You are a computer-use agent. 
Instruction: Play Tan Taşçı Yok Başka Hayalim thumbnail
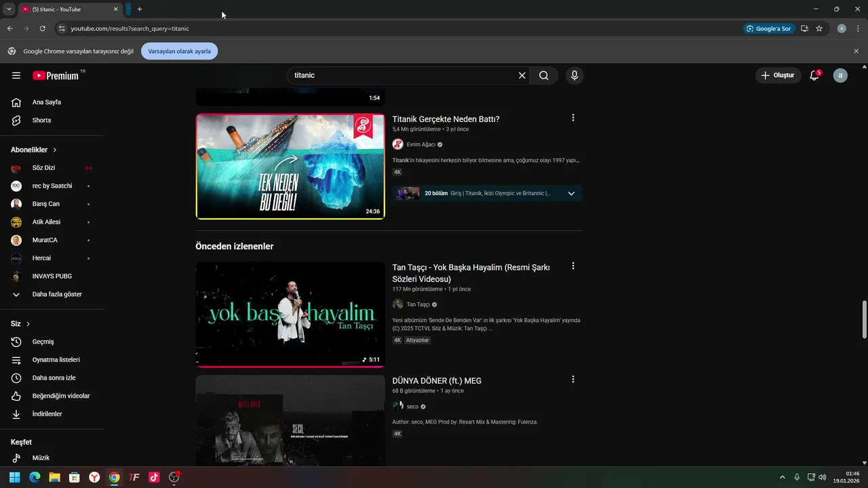[x=290, y=314]
